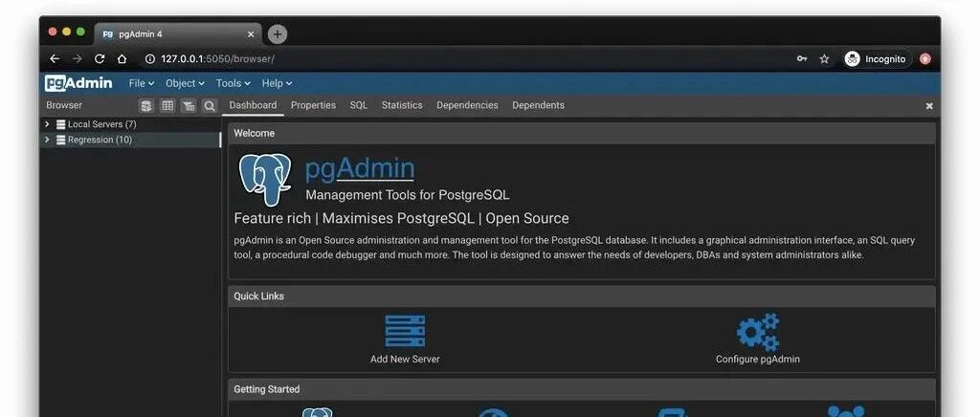
Task: Open the File menu
Action: tap(142, 83)
